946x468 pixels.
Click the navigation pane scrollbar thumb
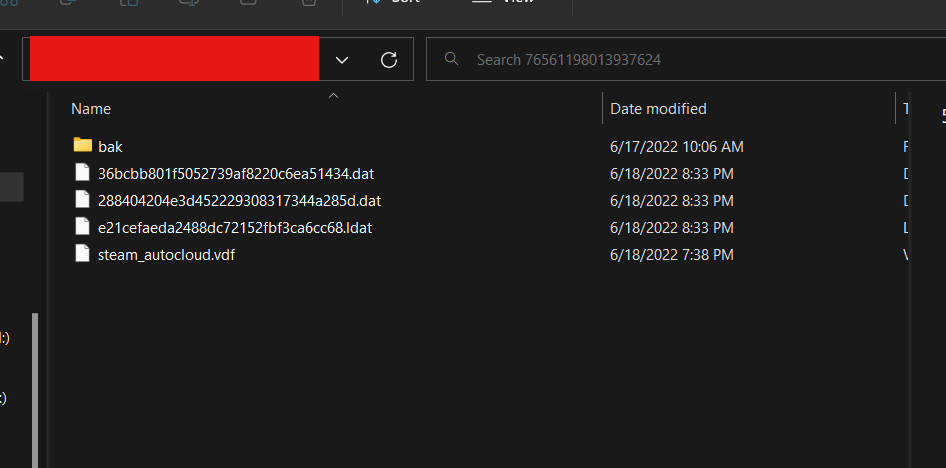point(35,390)
